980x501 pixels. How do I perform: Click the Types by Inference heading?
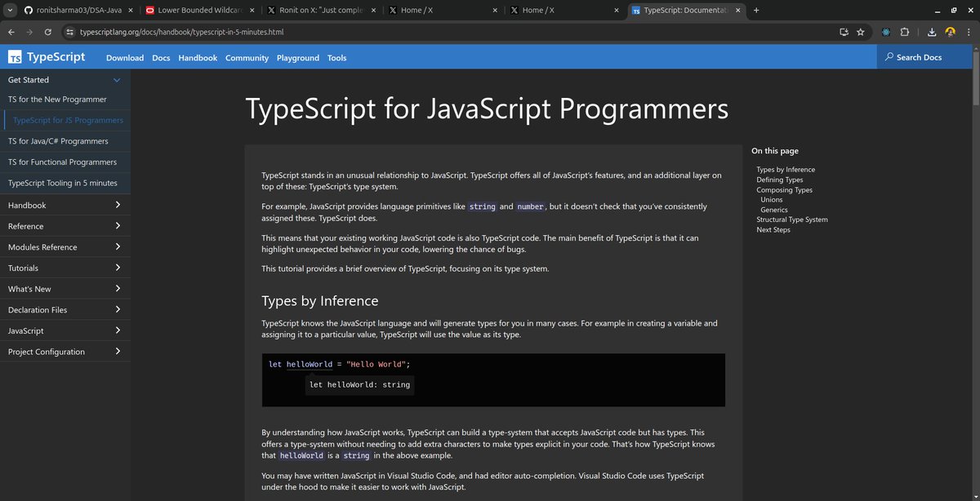click(320, 301)
